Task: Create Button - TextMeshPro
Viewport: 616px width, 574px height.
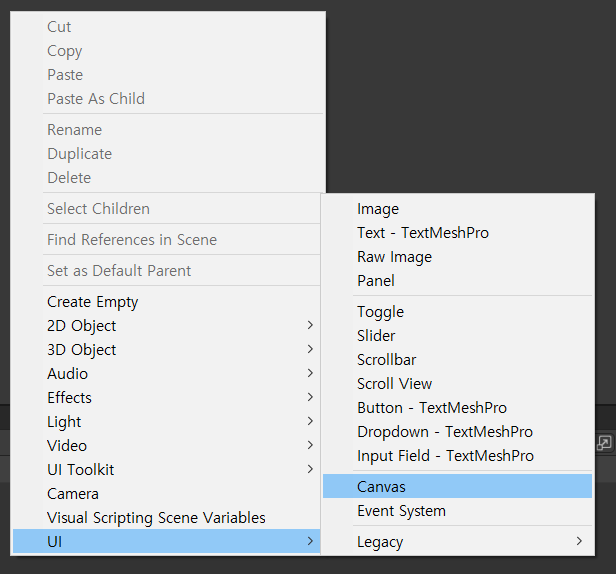Action: coord(457,408)
